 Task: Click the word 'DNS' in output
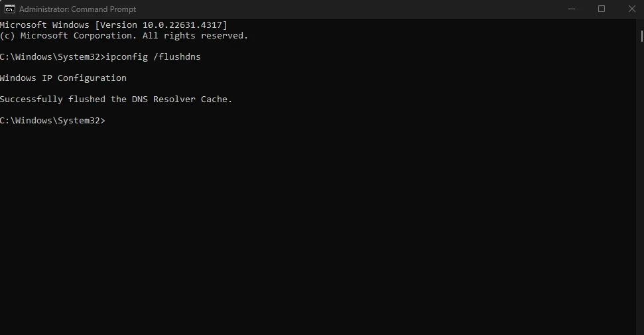(140, 99)
